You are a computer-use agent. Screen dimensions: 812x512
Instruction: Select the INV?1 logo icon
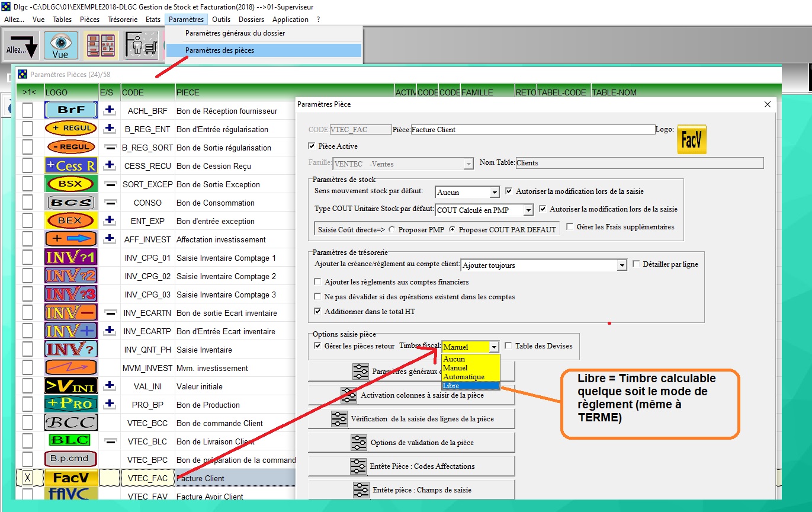coord(70,257)
